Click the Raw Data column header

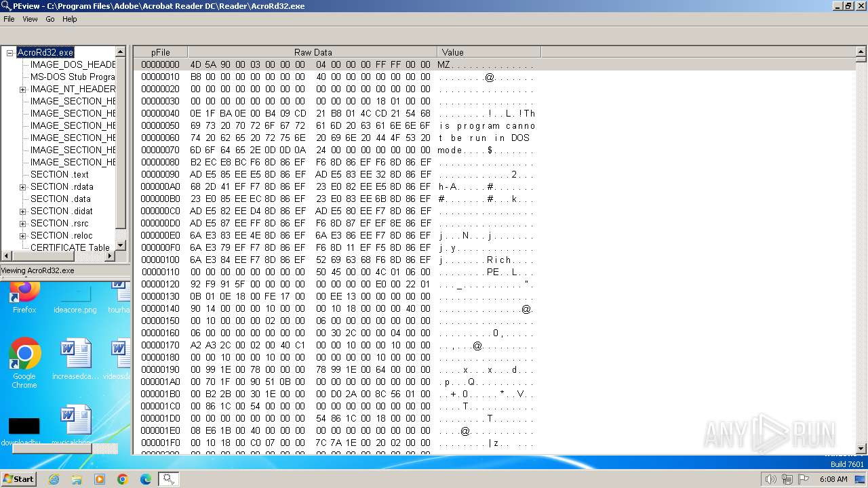(x=313, y=52)
